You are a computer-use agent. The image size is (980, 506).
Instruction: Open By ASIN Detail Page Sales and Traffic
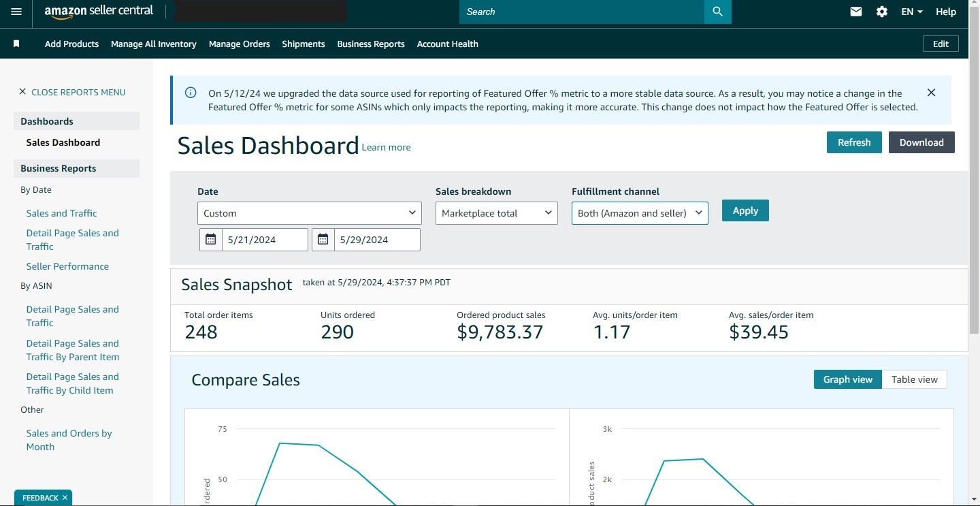(72, 316)
